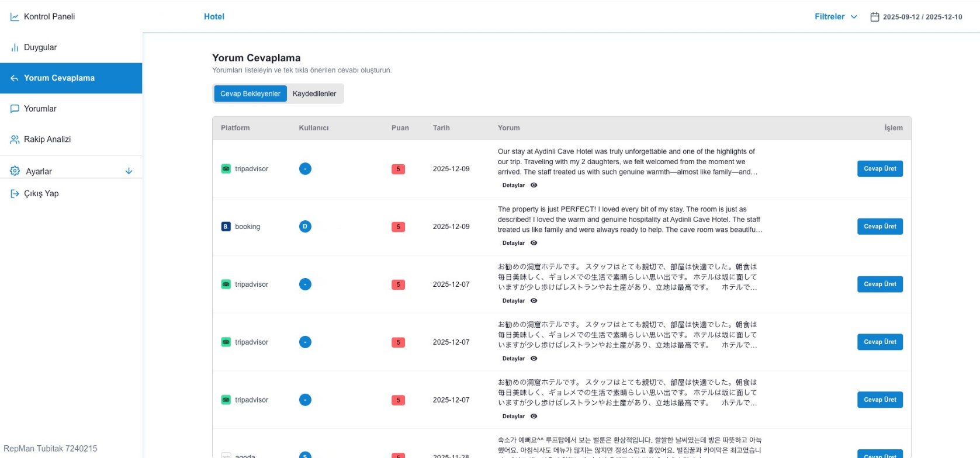The image size is (980, 458).
Task: Expand the Ayarlar menu arrow
Action: (129, 171)
